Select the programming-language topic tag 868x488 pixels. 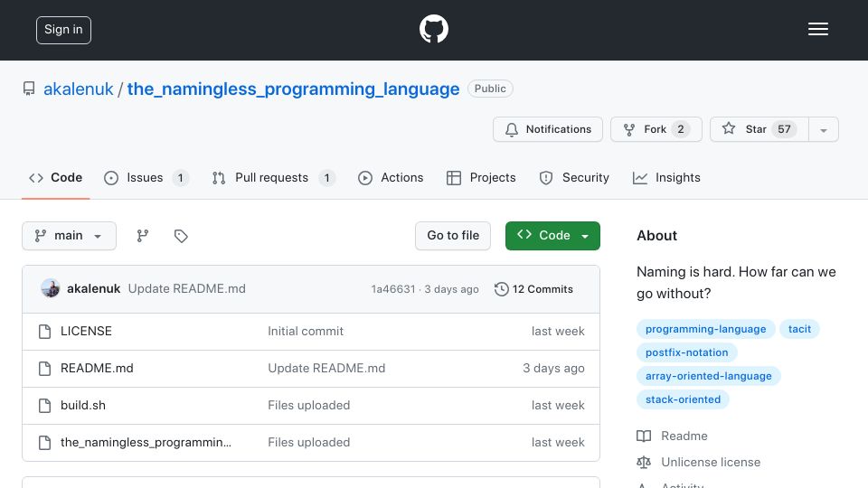(706, 329)
